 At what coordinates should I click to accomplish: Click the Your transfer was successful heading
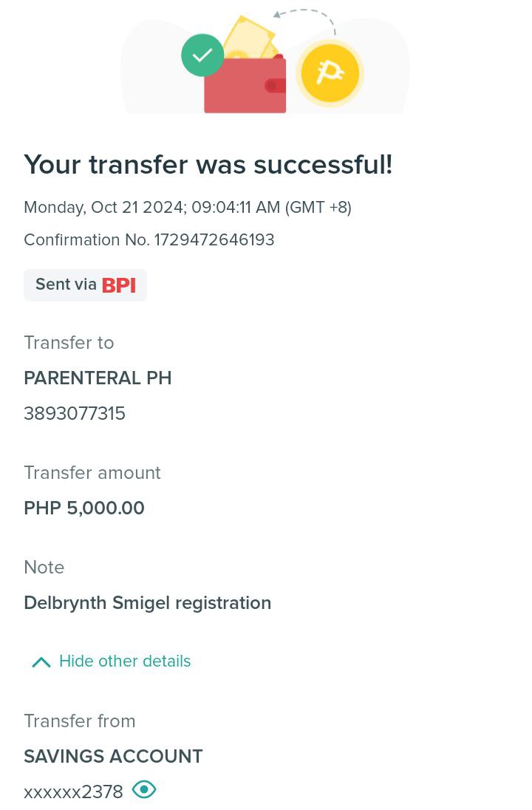point(208,165)
